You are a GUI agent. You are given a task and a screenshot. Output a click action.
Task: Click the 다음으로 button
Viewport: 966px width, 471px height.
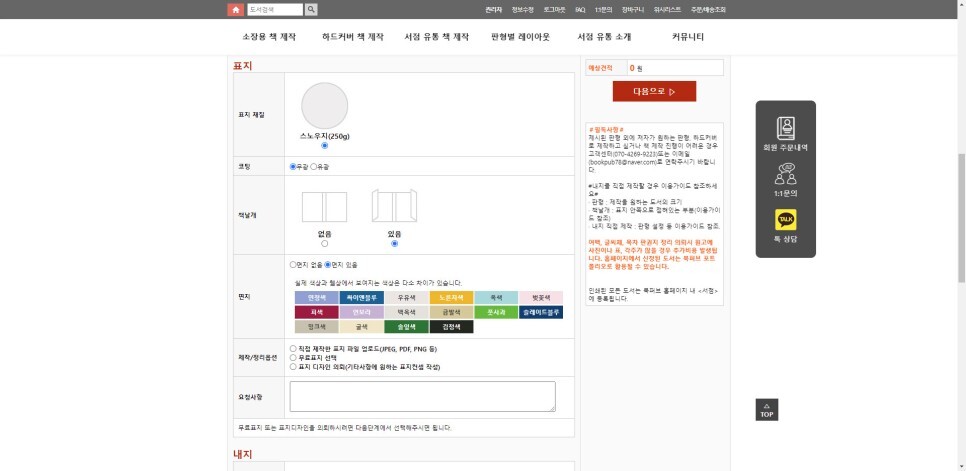654,91
